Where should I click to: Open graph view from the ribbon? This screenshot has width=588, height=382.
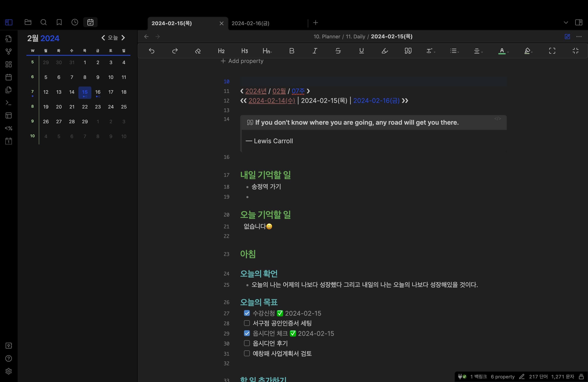[9, 52]
